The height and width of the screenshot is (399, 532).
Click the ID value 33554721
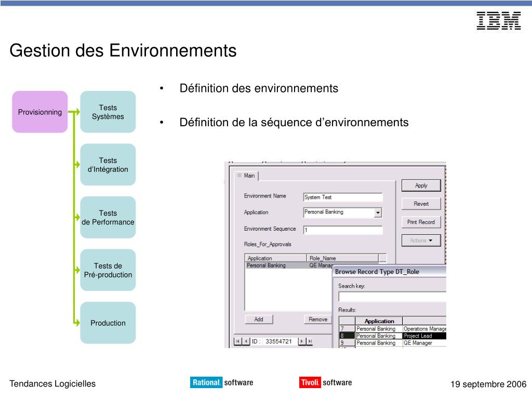(278, 341)
